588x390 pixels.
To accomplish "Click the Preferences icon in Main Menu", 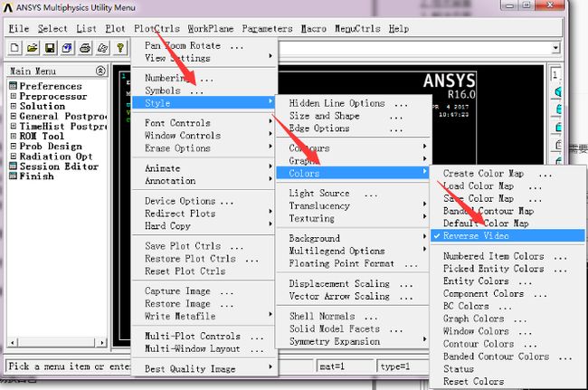I will pyautogui.click(x=14, y=86).
